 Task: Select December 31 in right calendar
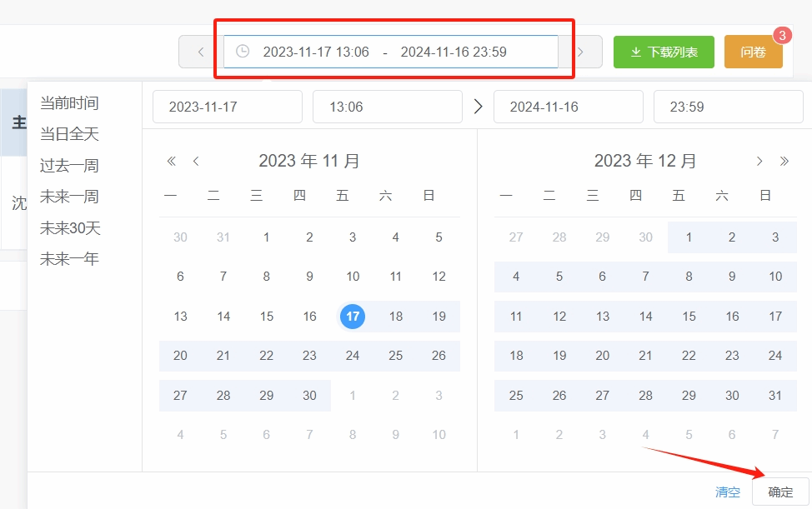tap(775, 395)
